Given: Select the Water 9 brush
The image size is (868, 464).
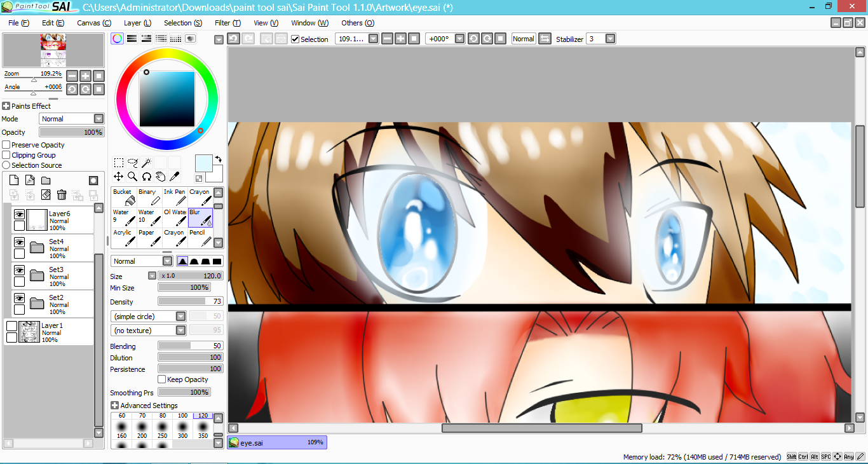Looking at the screenshot, I should click(124, 217).
